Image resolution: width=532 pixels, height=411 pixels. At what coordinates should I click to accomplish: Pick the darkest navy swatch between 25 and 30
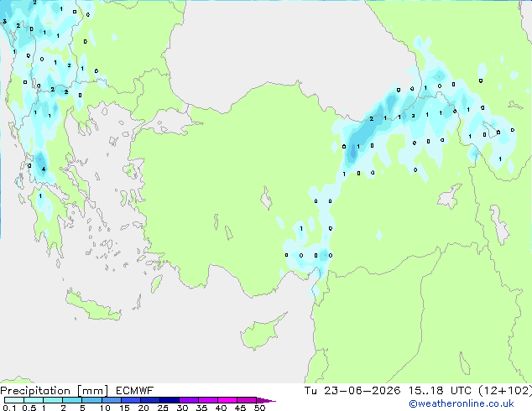click(170, 400)
